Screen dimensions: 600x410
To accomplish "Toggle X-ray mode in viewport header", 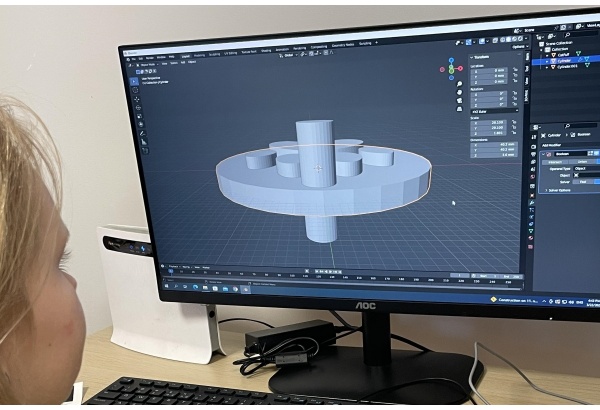I will click(495, 40).
